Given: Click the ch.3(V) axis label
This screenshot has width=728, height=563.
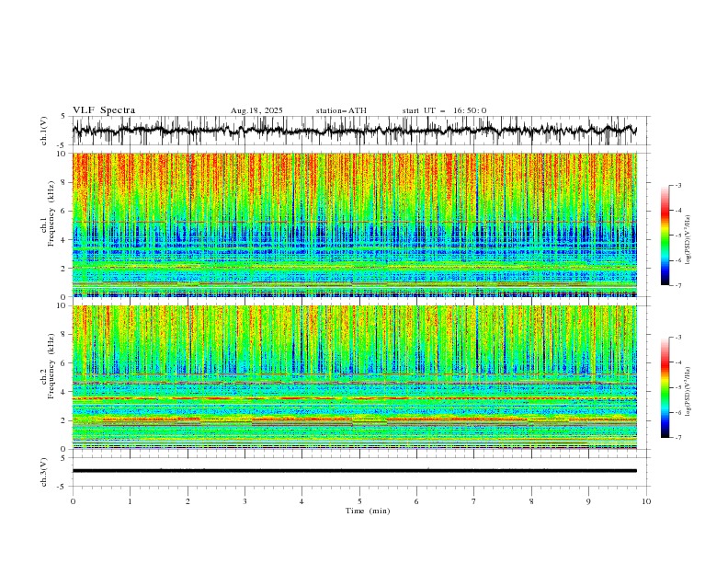Looking at the screenshot, I should coord(44,472).
